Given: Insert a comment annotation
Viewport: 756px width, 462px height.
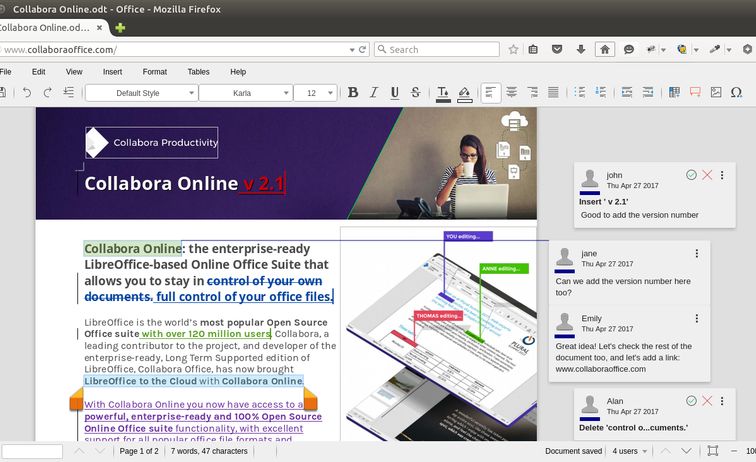Looking at the screenshot, I should pyautogui.click(x=695, y=93).
